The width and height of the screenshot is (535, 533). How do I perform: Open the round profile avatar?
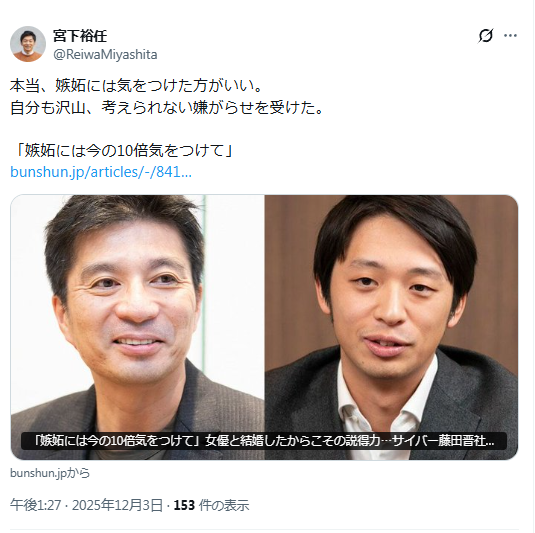[28, 44]
